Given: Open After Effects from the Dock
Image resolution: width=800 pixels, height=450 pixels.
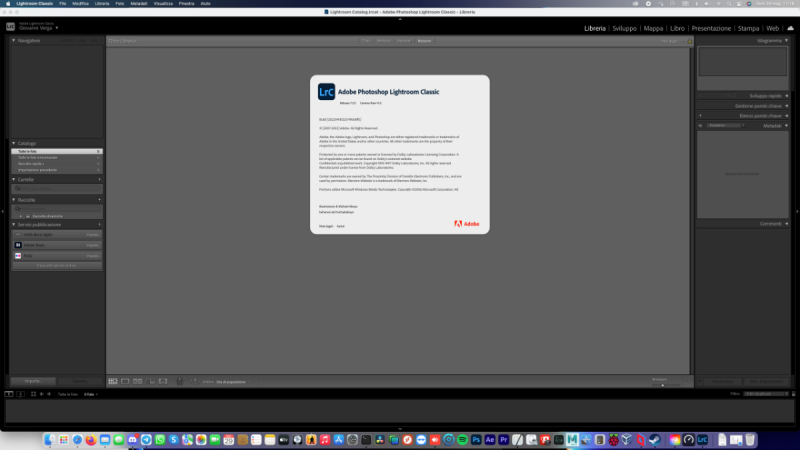Looking at the screenshot, I should point(490,440).
